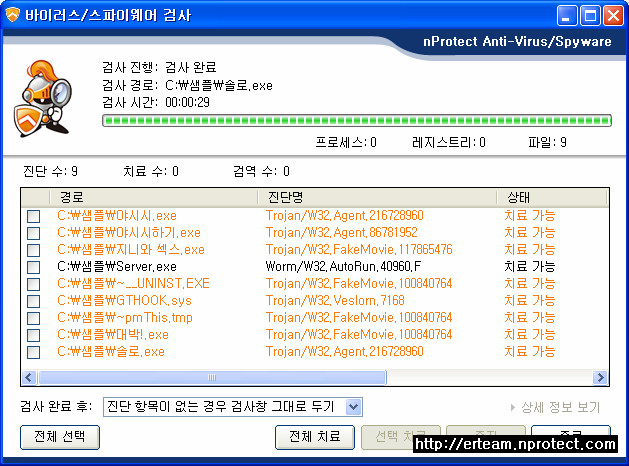This screenshot has height=466, width=629.
Task: Select the C:\샘플\~pmThis.tmp path
Action: coord(125,318)
